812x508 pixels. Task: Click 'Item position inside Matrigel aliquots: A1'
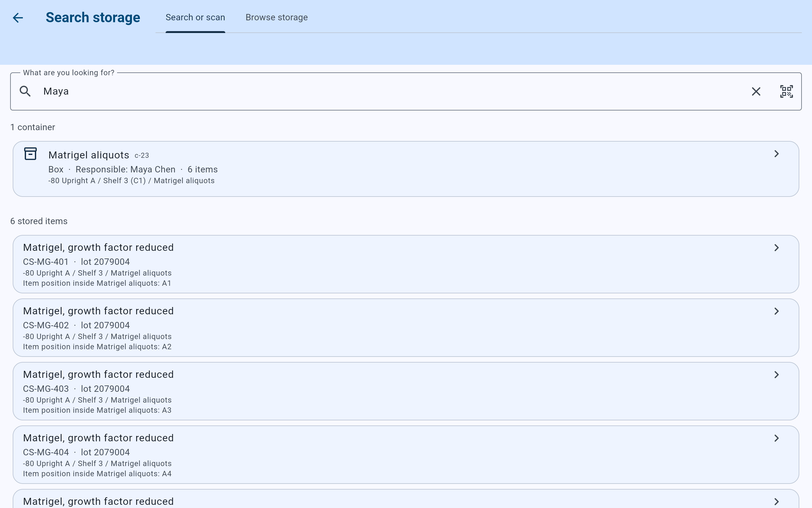[x=97, y=283]
